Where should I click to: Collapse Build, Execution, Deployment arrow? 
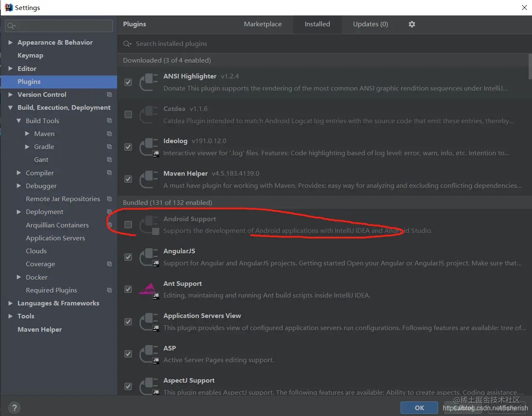10,108
